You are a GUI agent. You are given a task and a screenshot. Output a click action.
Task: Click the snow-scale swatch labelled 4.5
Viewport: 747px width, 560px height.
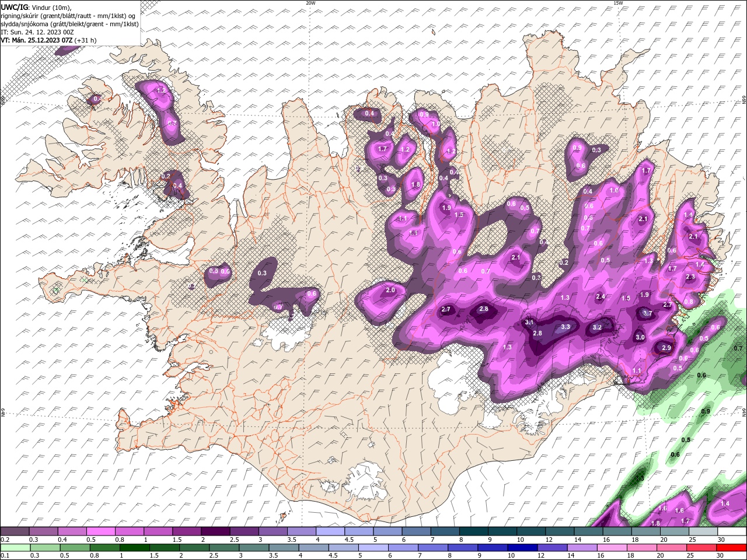pos(358,531)
